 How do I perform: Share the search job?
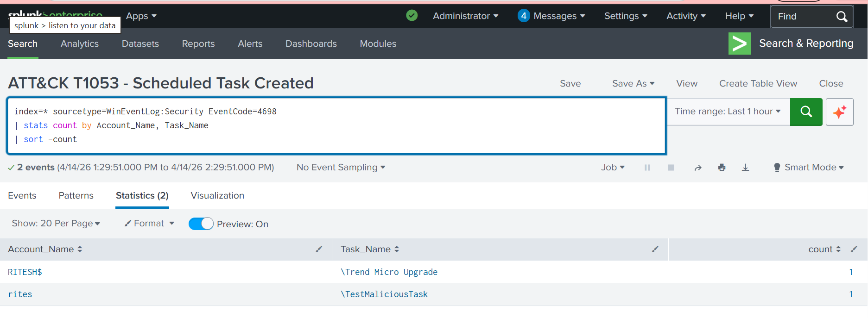click(697, 168)
